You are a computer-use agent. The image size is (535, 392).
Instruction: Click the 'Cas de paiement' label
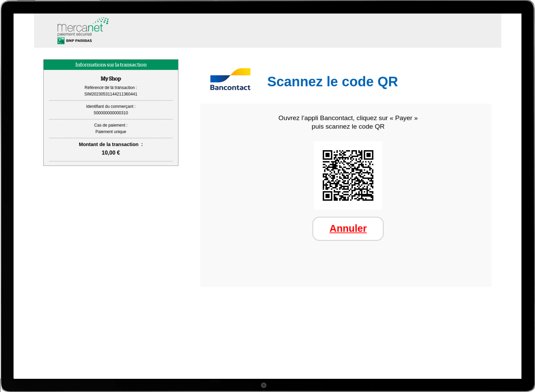tap(111, 125)
